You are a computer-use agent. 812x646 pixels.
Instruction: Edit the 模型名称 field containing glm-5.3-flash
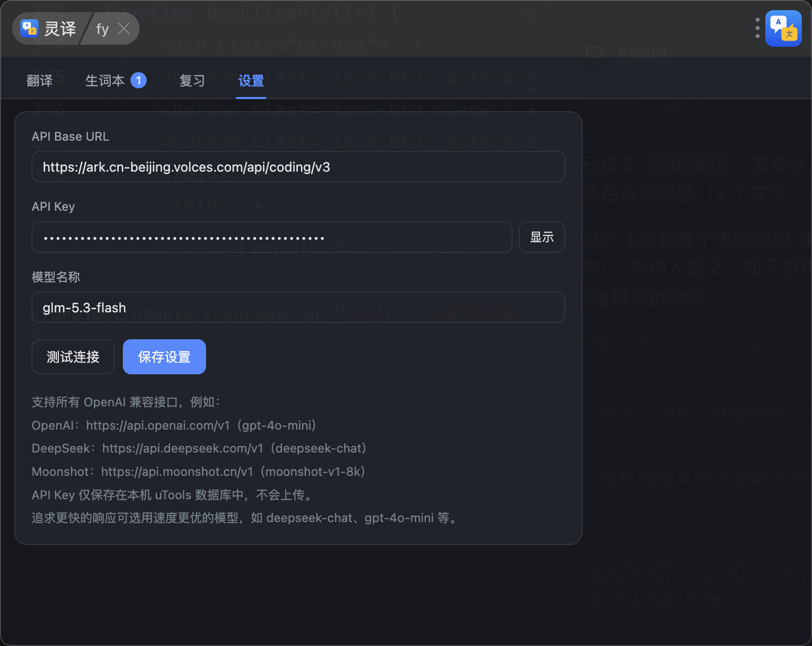(298, 307)
